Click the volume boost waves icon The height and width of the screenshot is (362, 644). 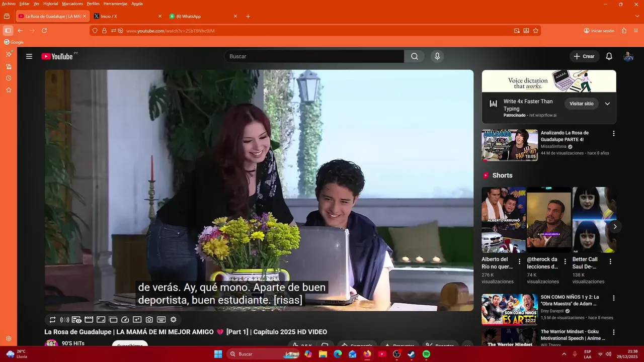(x=64, y=320)
